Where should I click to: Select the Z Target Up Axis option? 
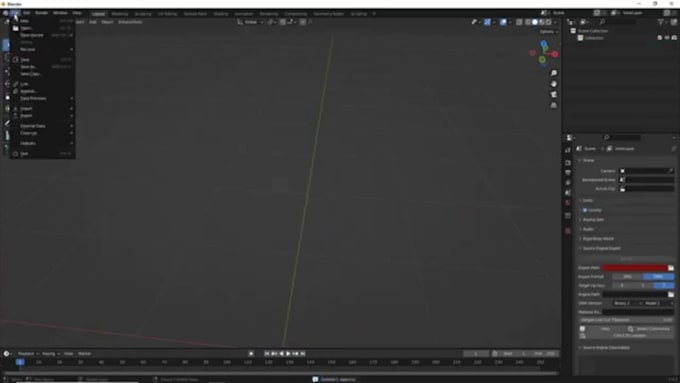point(664,285)
